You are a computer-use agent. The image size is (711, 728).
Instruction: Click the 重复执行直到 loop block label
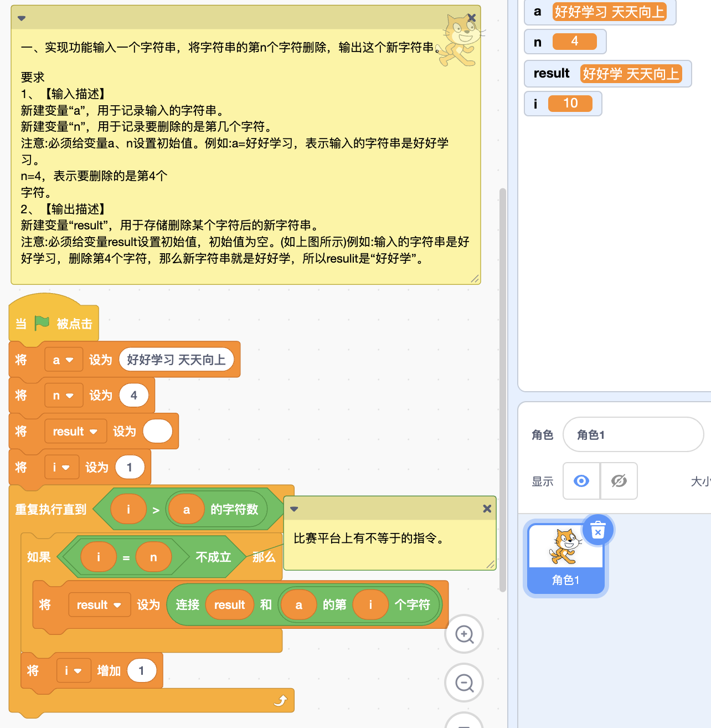click(51, 509)
